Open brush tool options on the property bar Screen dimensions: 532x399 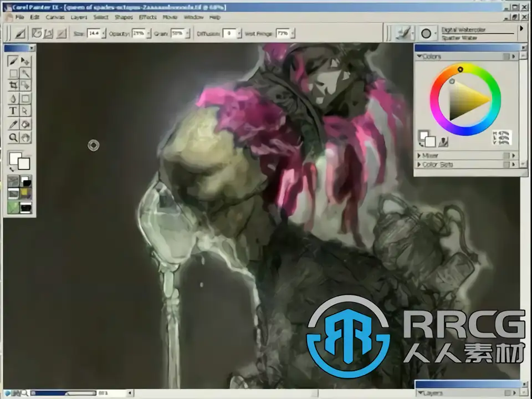(20, 33)
